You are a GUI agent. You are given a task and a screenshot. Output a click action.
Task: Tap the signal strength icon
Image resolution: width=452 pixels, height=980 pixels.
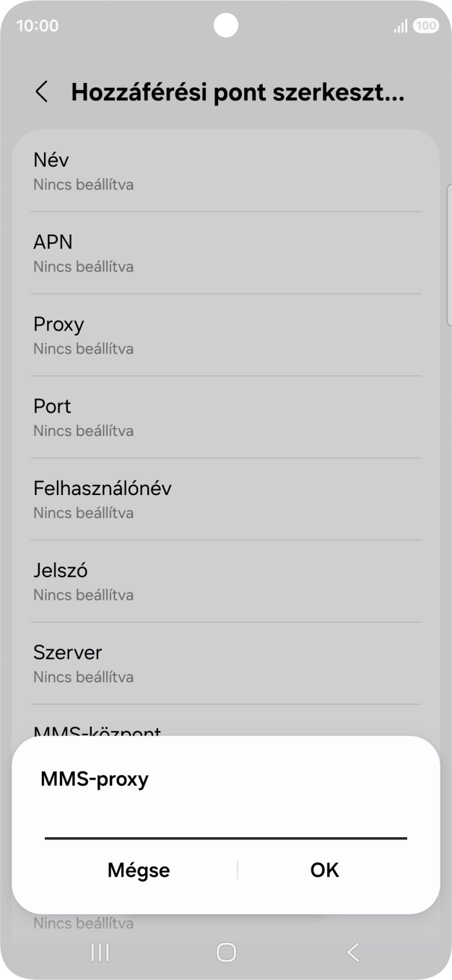coord(400,25)
